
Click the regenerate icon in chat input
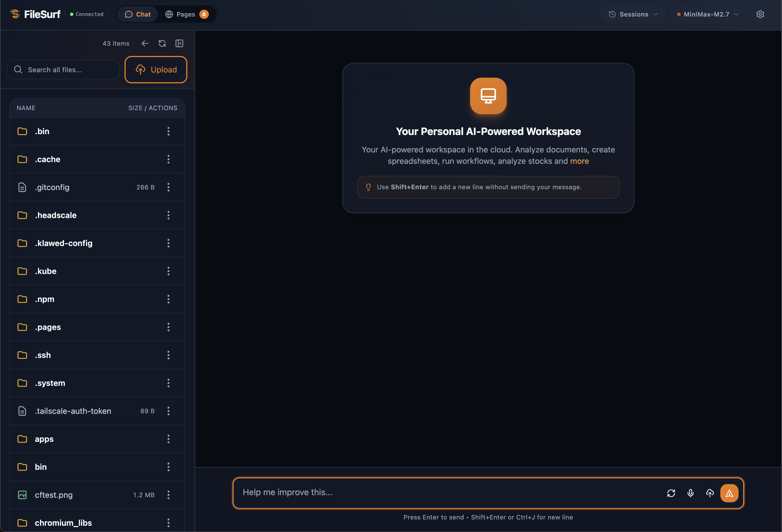pos(671,493)
